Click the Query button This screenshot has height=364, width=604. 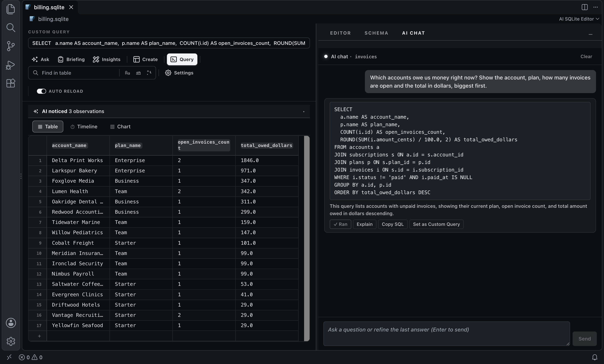pos(182,59)
